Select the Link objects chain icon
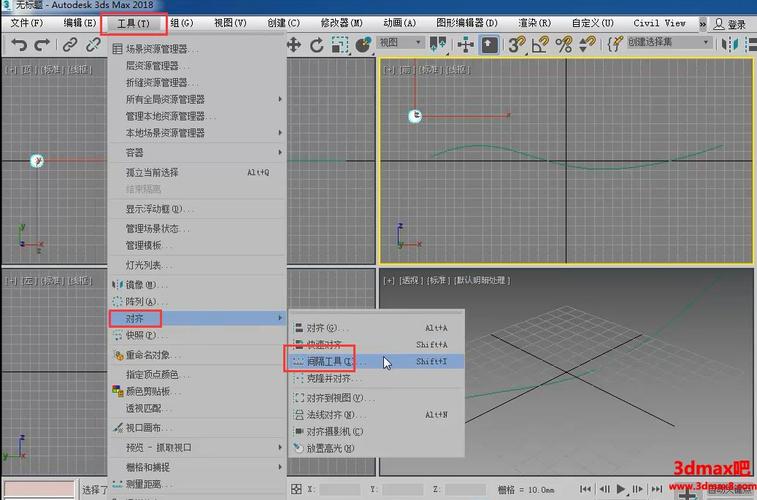The width and height of the screenshot is (757, 500). click(70, 45)
